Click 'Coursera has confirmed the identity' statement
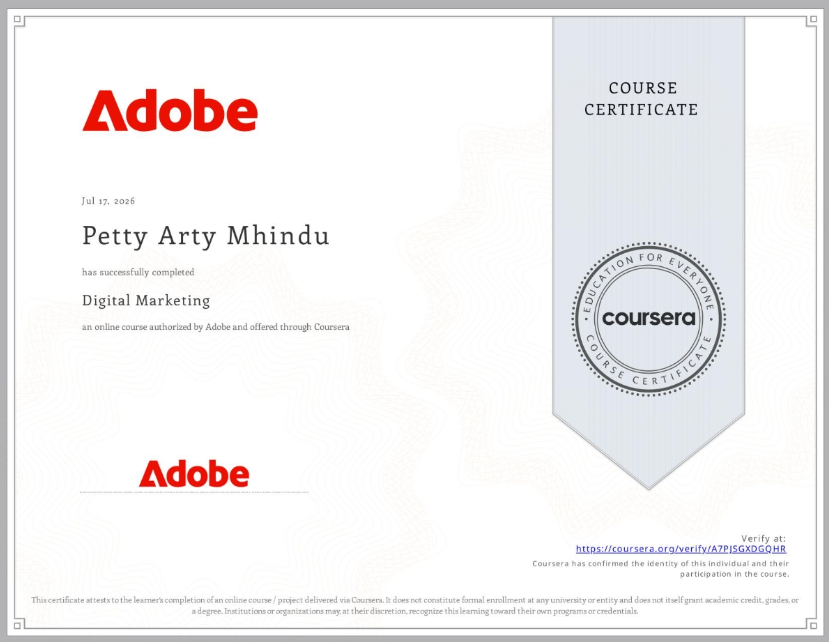Image resolution: width=829 pixels, height=642 pixels. coord(661,568)
